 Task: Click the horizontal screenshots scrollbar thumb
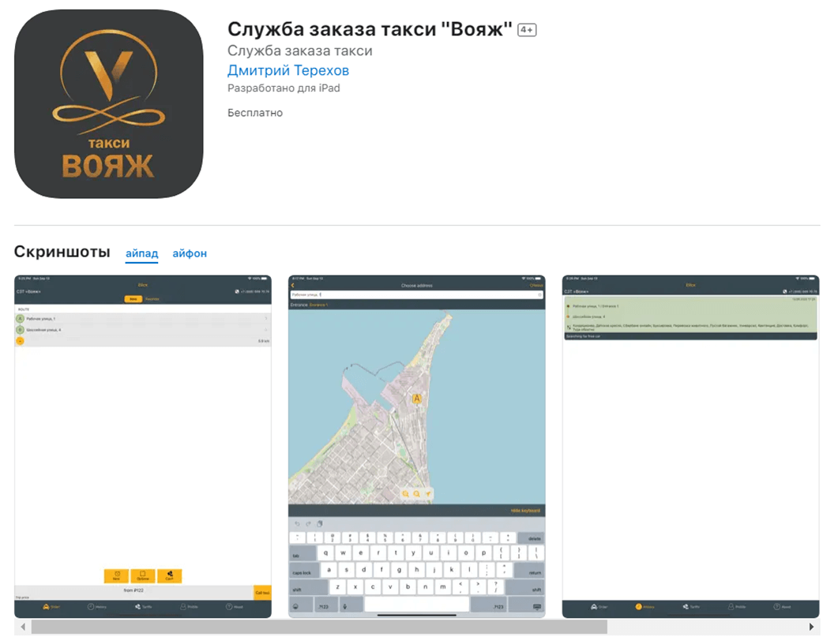click(x=319, y=627)
